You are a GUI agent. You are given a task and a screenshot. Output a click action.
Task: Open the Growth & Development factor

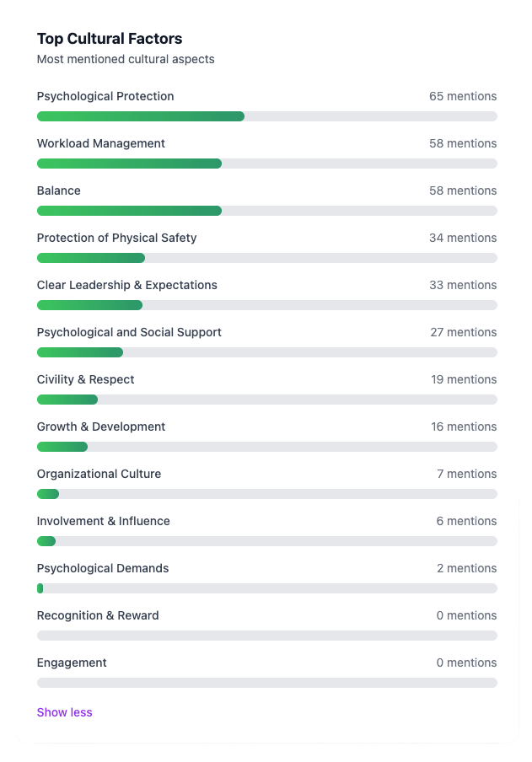point(100,427)
